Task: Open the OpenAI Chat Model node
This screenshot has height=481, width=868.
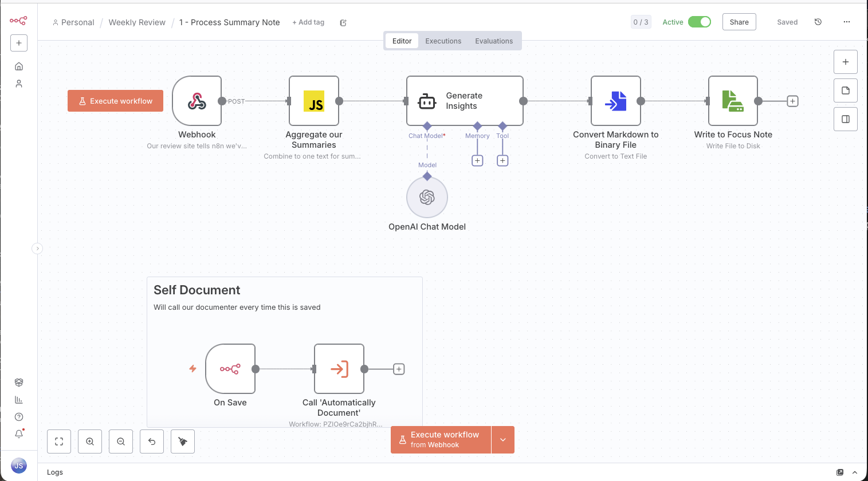Action: pos(427,198)
